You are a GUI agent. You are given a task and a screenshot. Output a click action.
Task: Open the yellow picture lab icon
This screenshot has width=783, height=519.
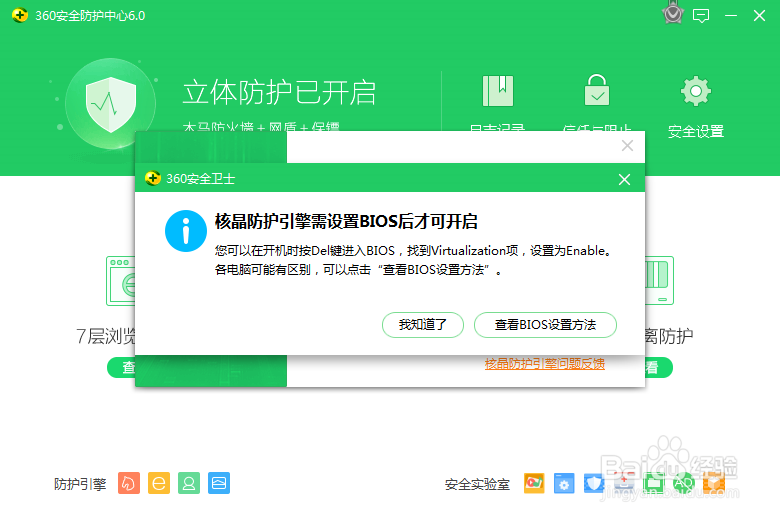click(x=534, y=483)
